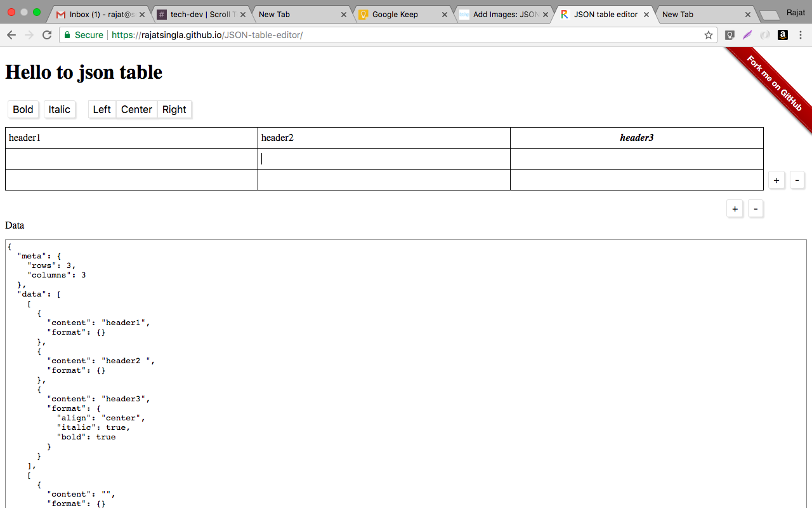Click the green Secure lock icon
The width and height of the screenshot is (812, 508).
pyautogui.click(x=68, y=35)
